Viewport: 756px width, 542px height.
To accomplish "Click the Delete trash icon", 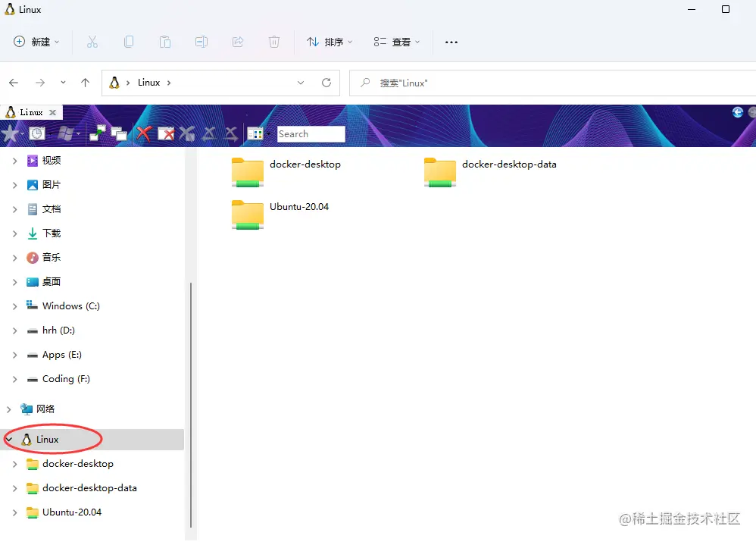I will point(274,42).
